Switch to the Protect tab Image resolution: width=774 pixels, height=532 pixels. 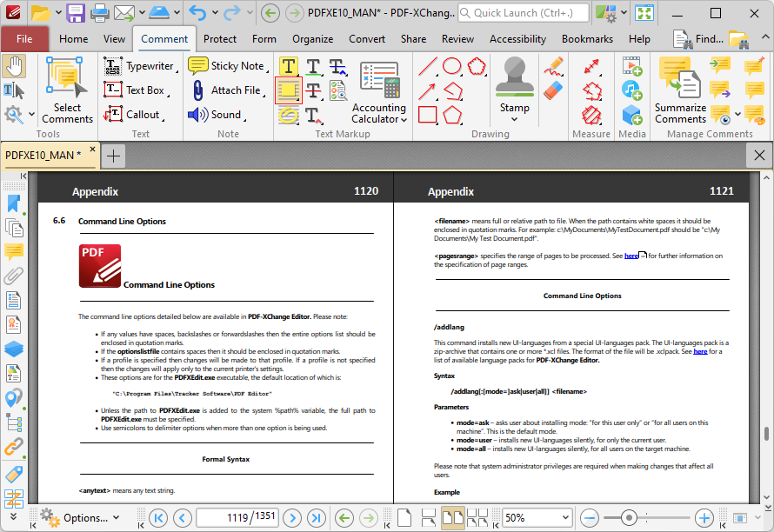220,39
